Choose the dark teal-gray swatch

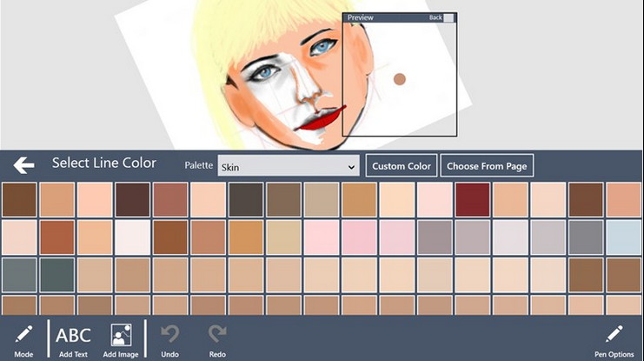coord(57,275)
